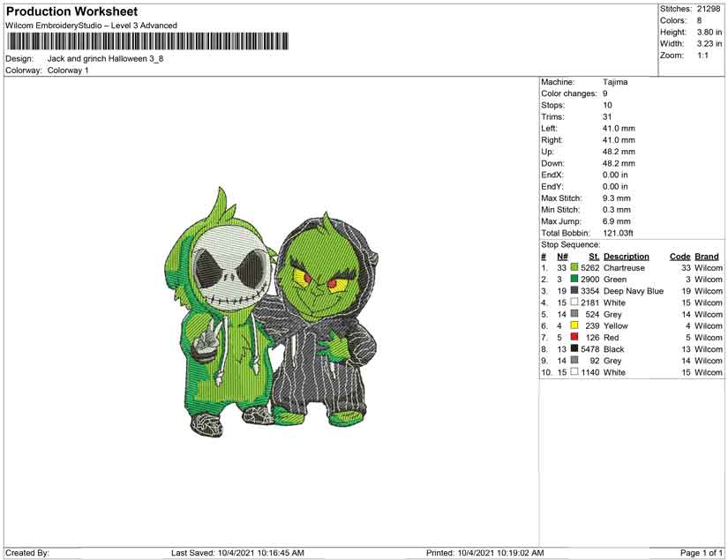Click 'Wilcom EmbroideryStudio – Level 3 Advanced' text
Viewport: 728px width, 560px height.
91,26
